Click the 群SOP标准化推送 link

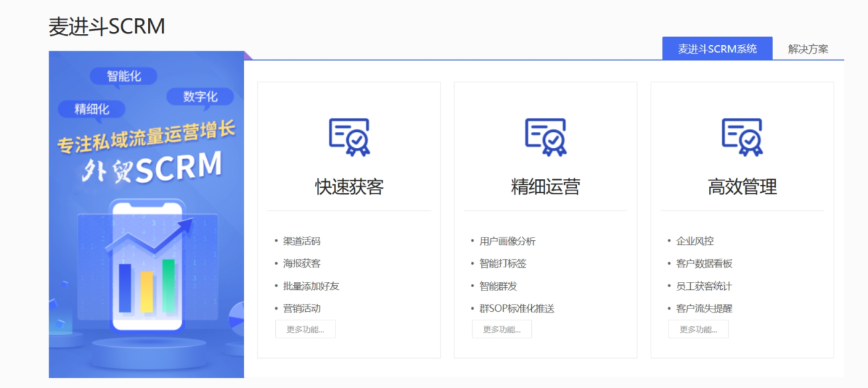coord(517,308)
